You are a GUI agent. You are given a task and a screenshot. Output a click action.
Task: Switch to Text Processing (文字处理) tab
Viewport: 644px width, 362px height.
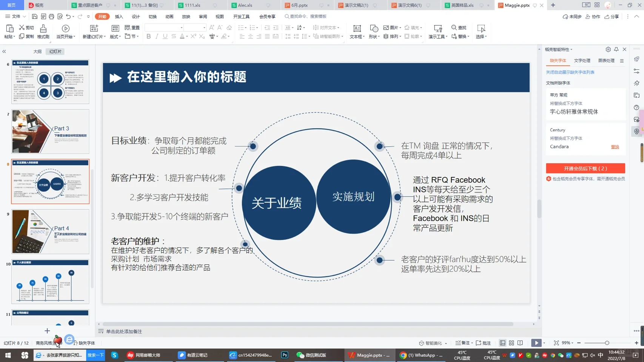582,60
